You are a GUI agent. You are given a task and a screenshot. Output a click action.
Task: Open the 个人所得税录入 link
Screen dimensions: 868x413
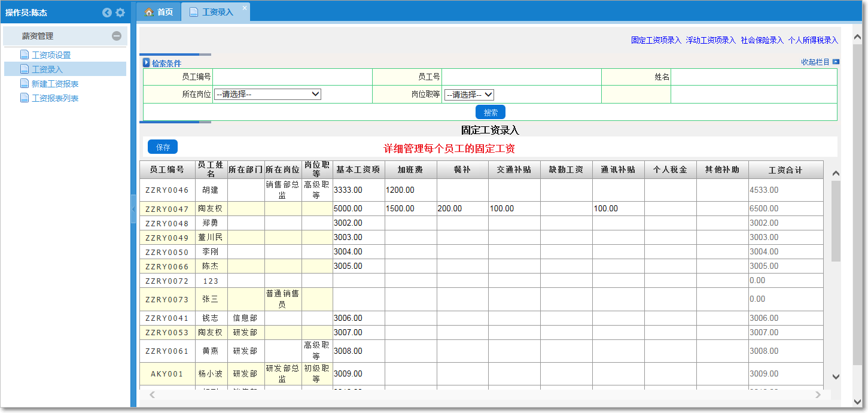(x=812, y=40)
